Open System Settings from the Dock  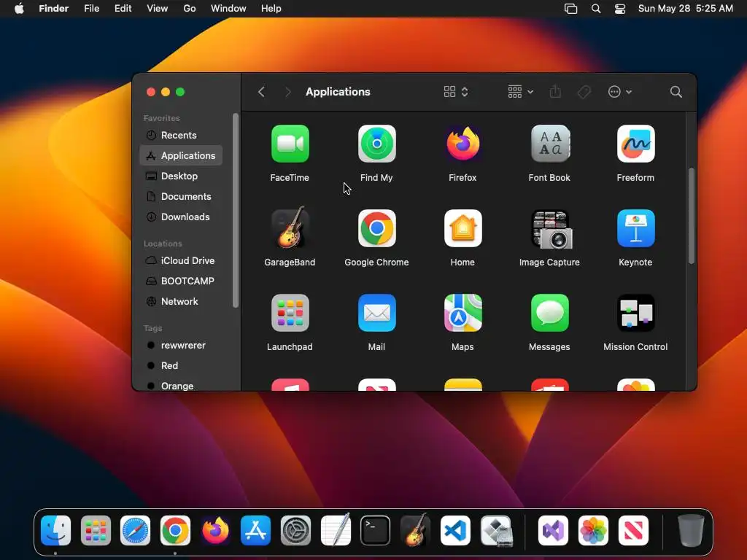[x=295, y=531]
